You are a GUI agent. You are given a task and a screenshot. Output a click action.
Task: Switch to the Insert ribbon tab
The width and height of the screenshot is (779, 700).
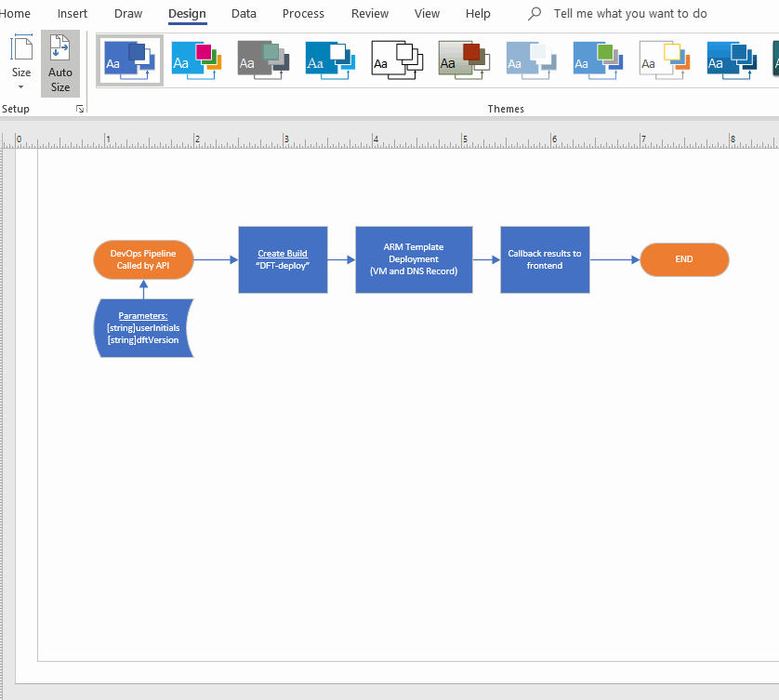click(x=73, y=14)
